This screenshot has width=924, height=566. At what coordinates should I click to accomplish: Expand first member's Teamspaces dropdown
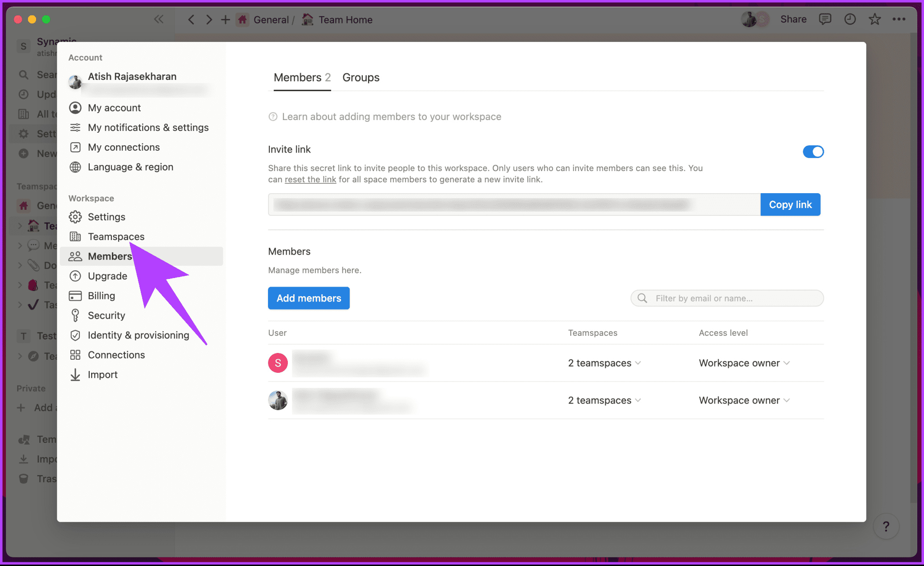[x=604, y=362]
